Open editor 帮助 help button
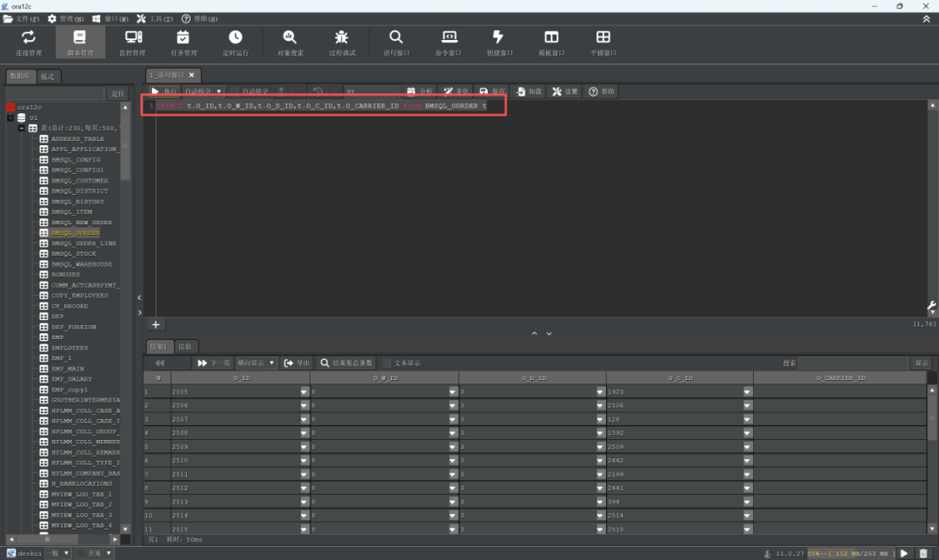 pyautogui.click(x=602, y=91)
